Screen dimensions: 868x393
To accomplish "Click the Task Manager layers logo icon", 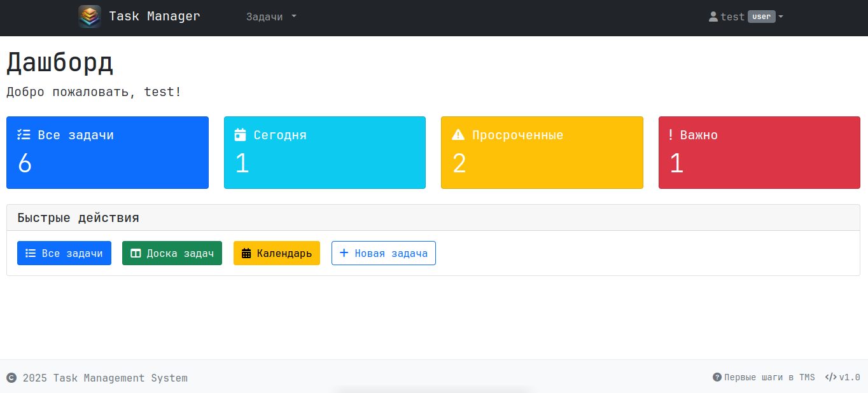I will 89,16.
